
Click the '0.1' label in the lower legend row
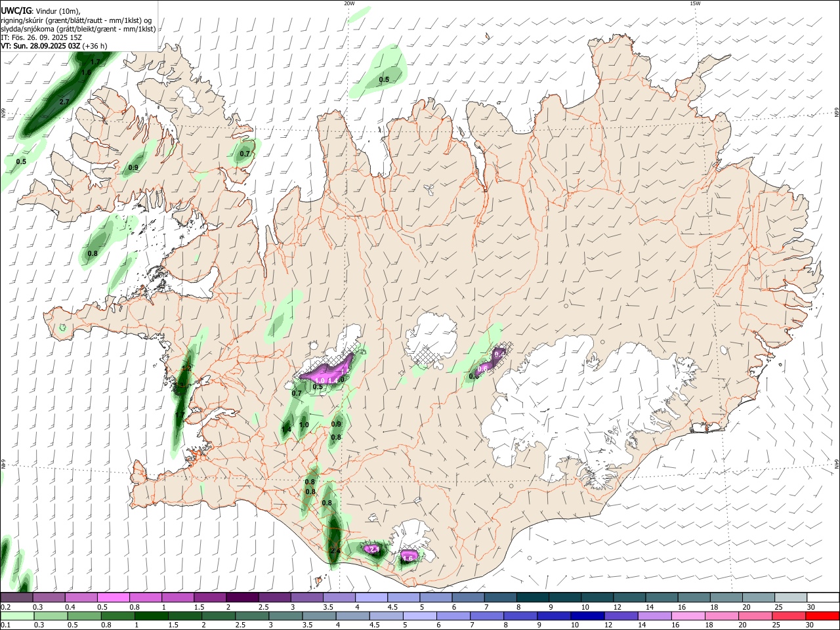click(5, 625)
